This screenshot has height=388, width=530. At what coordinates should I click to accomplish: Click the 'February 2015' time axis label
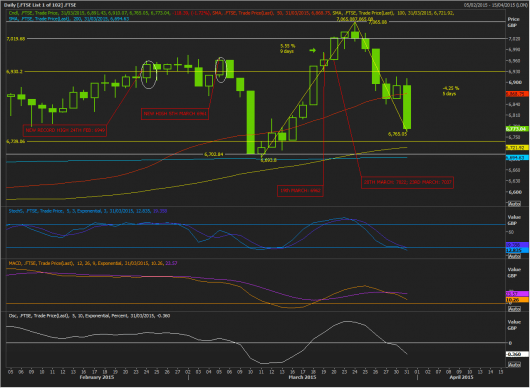click(x=97, y=377)
